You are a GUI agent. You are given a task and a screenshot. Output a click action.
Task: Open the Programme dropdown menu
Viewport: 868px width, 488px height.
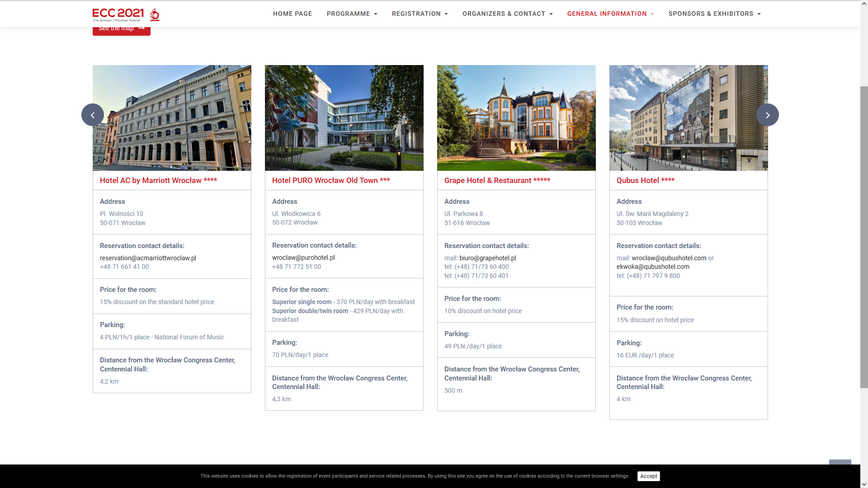click(x=352, y=14)
